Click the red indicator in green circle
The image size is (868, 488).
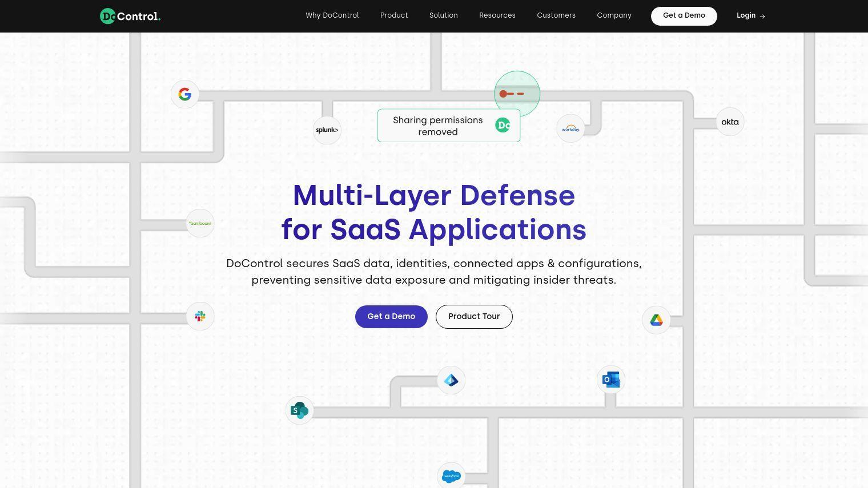tap(512, 94)
